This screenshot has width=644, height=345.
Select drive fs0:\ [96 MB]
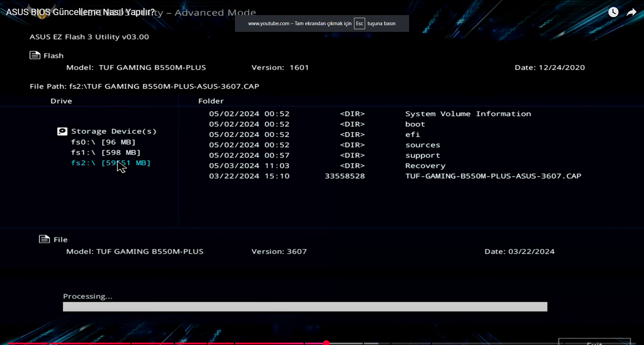coord(103,142)
